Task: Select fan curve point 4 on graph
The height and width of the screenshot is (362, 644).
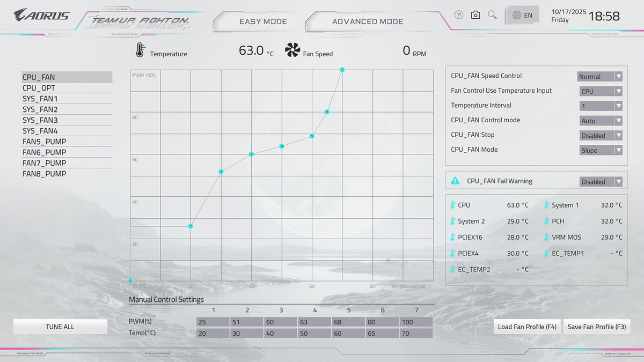Action: tap(282, 146)
